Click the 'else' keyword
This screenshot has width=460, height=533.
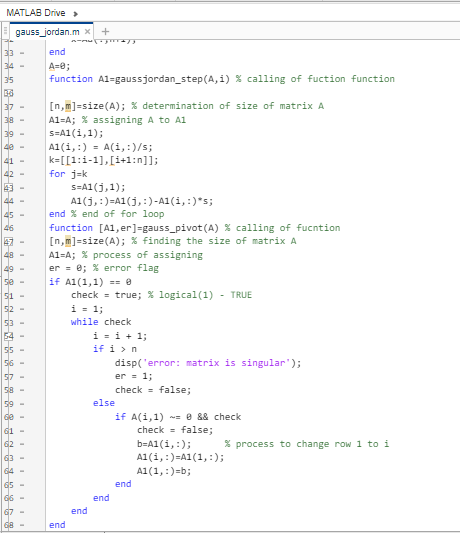104,403
